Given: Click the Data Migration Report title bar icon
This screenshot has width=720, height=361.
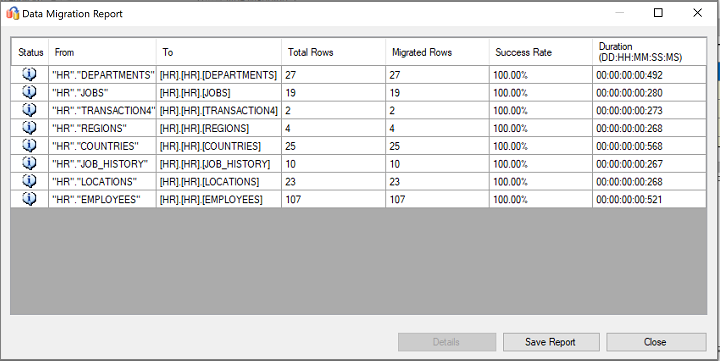Looking at the screenshot, I should tap(12, 13).
